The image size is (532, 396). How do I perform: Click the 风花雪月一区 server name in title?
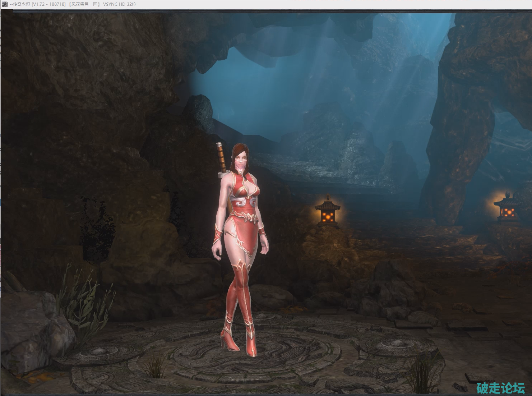84,4
